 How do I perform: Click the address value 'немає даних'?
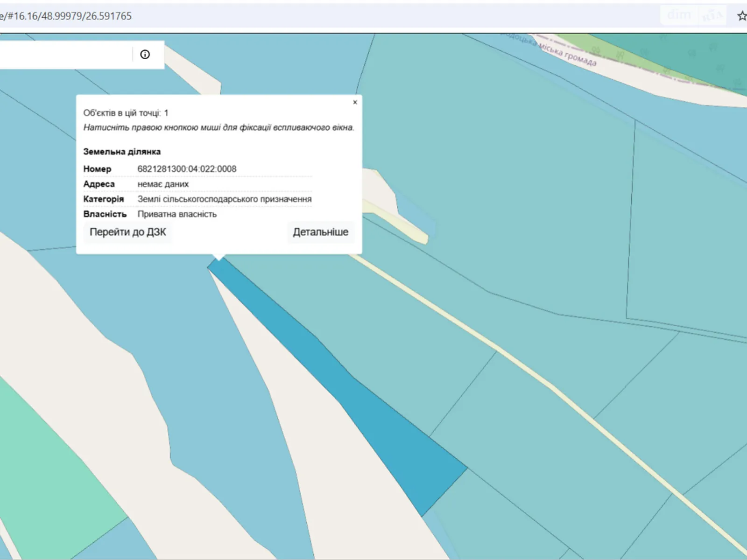pos(163,184)
